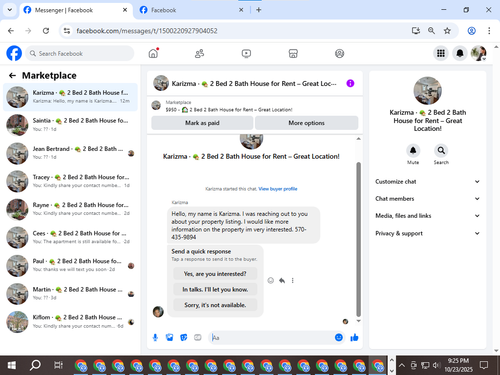Image resolution: width=500 pixels, height=375 pixels.
Task: Click the More options button
Action: pyautogui.click(x=306, y=123)
